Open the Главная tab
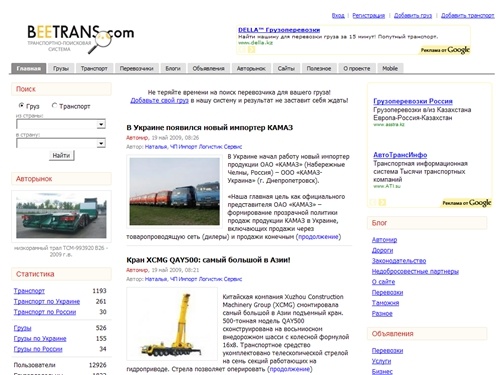This screenshot has height=375, width=500. [x=28, y=68]
